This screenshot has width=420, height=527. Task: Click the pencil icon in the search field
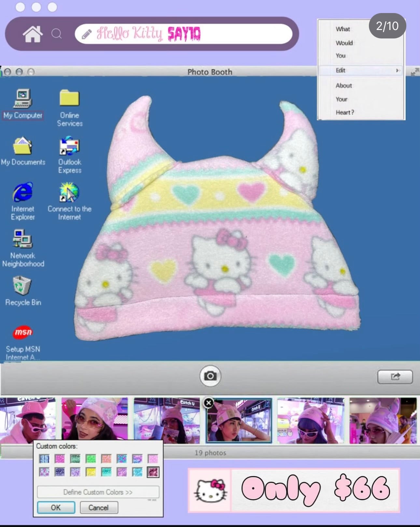(x=87, y=34)
